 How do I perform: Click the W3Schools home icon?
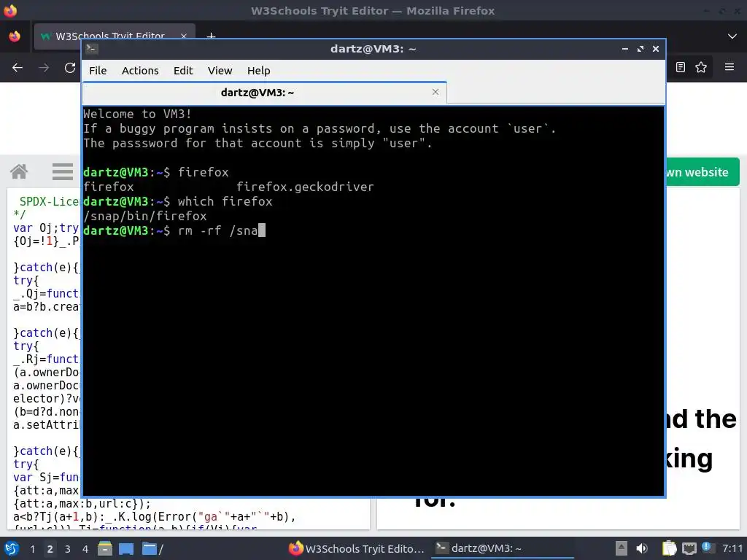coord(19,171)
